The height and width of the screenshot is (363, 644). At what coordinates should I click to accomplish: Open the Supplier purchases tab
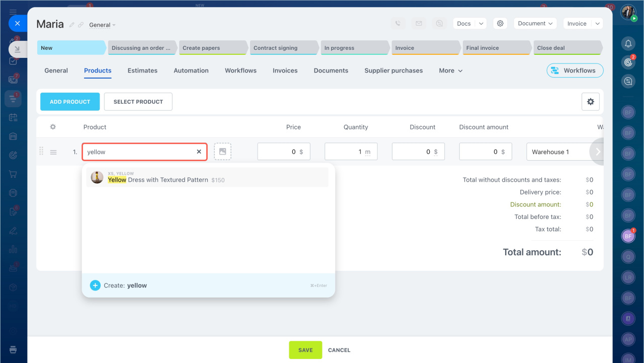[393, 71]
